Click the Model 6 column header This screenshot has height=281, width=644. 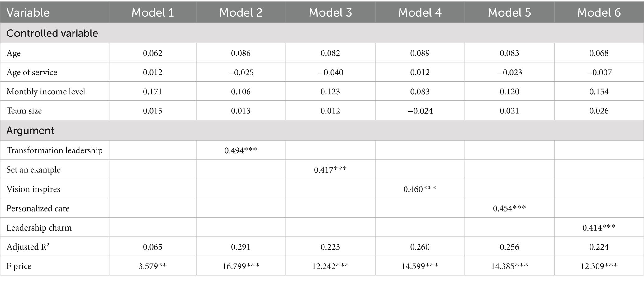[x=599, y=12]
